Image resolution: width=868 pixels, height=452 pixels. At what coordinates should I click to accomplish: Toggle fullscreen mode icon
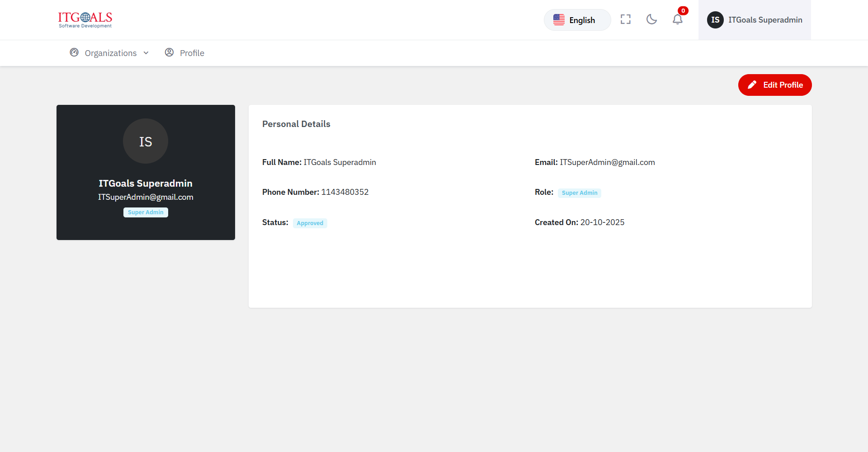[625, 19]
